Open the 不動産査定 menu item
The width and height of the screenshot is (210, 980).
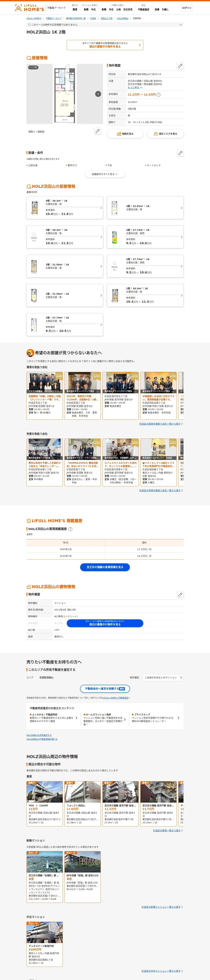point(144,9)
